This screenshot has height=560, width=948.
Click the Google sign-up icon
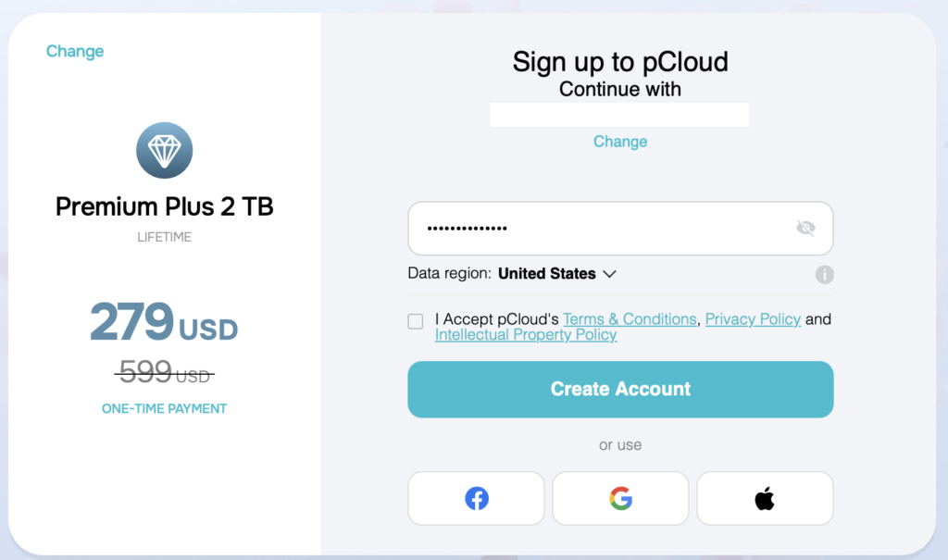tap(620, 499)
